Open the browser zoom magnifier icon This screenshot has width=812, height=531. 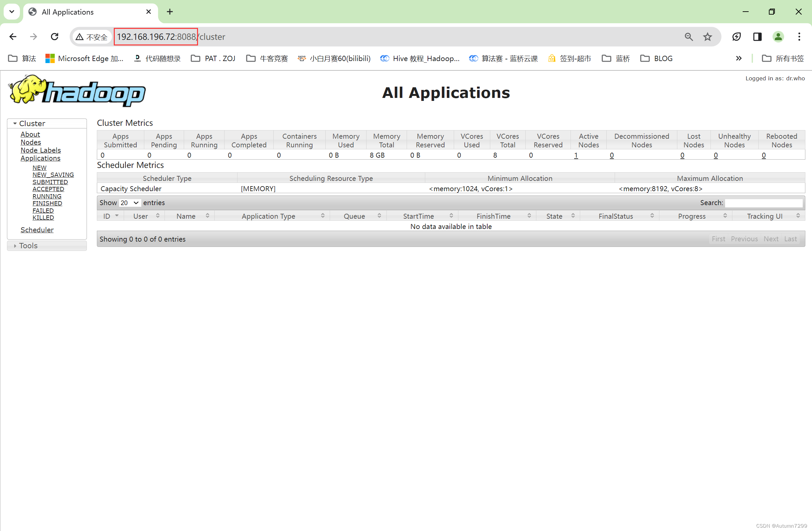click(689, 37)
